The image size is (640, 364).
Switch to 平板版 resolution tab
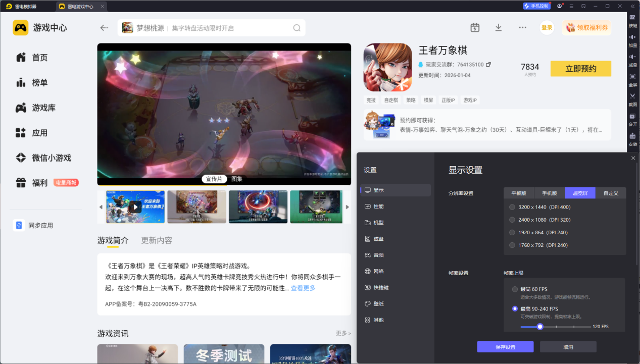click(x=519, y=193)
